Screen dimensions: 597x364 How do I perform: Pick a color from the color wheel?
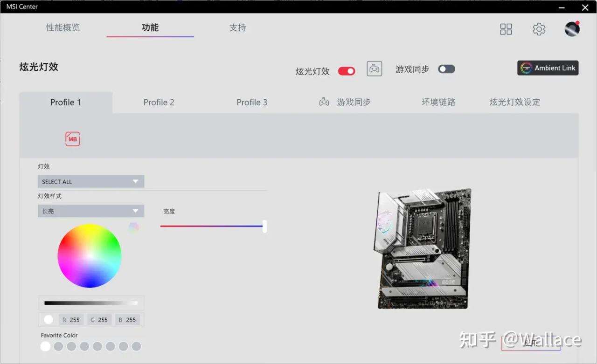tap(90, 256)
